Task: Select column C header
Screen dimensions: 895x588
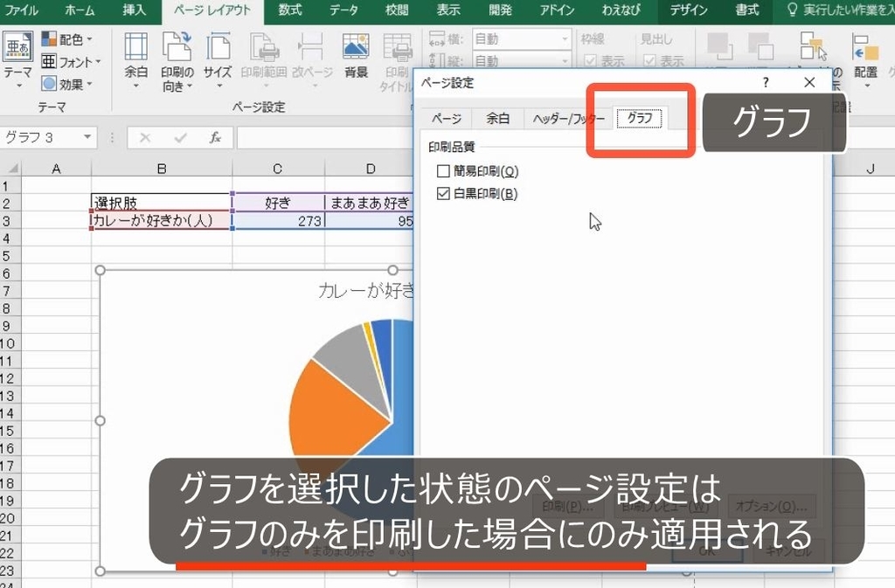Action: pos(278,169)
